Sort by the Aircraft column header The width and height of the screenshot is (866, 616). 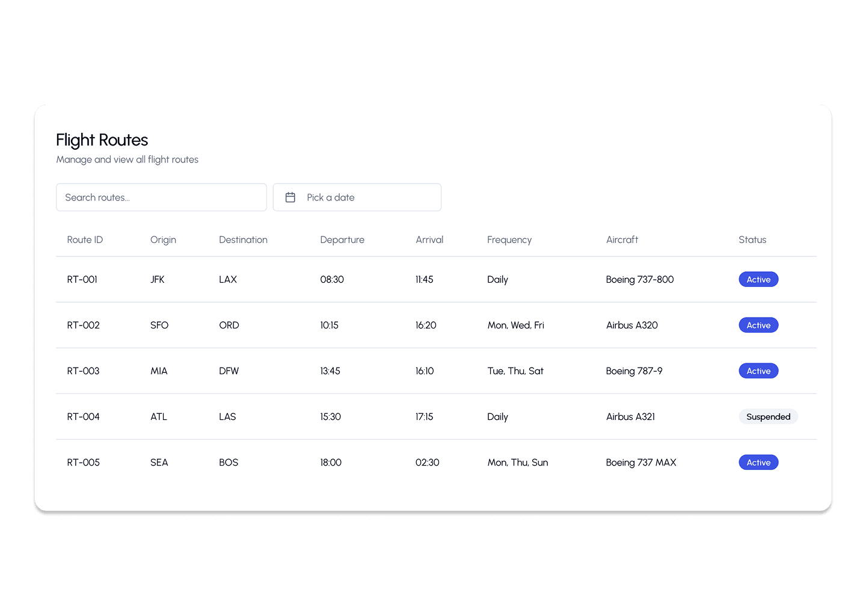622,239
